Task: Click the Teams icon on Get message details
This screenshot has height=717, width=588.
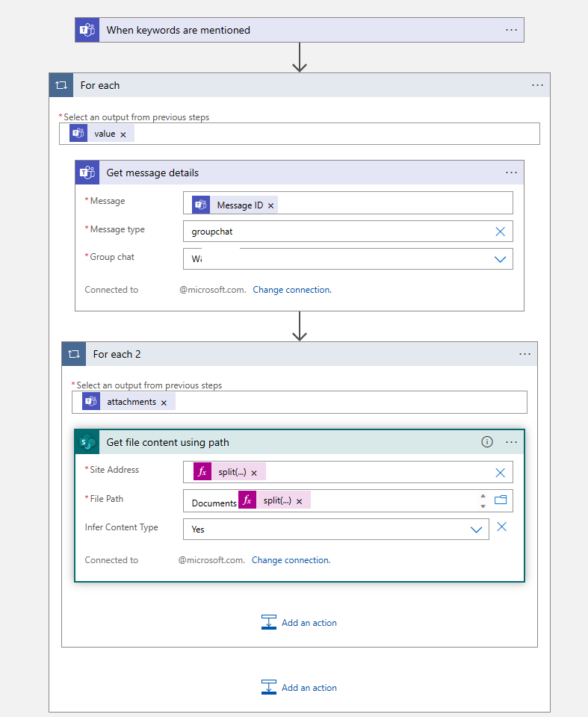Action: click(x=87, y=173)
